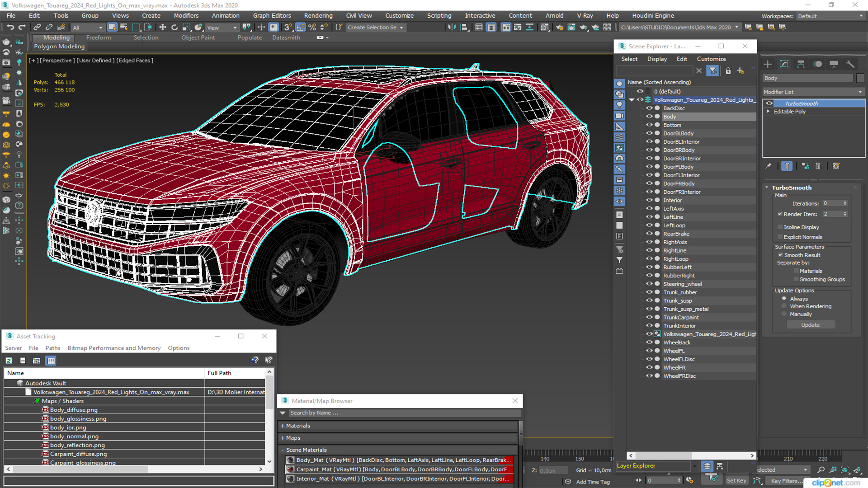Choose the Select and Move tool
The image size is (868, 488).
[163, 28]
